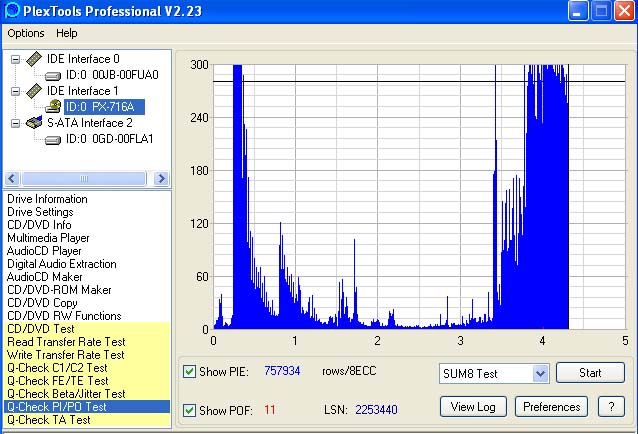Select S-ATA Interface 2 label
The image size is (638, 434).
tap(90, 123)
